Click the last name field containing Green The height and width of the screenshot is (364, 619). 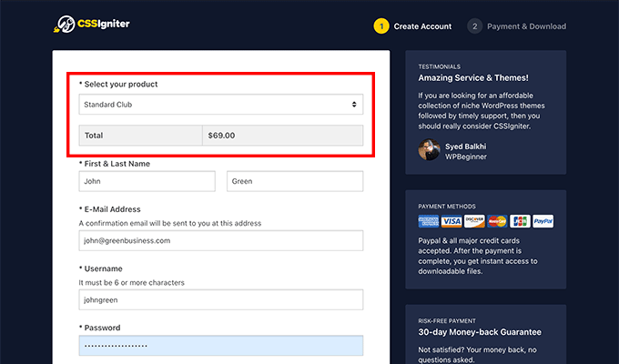(x=294, y=181)
